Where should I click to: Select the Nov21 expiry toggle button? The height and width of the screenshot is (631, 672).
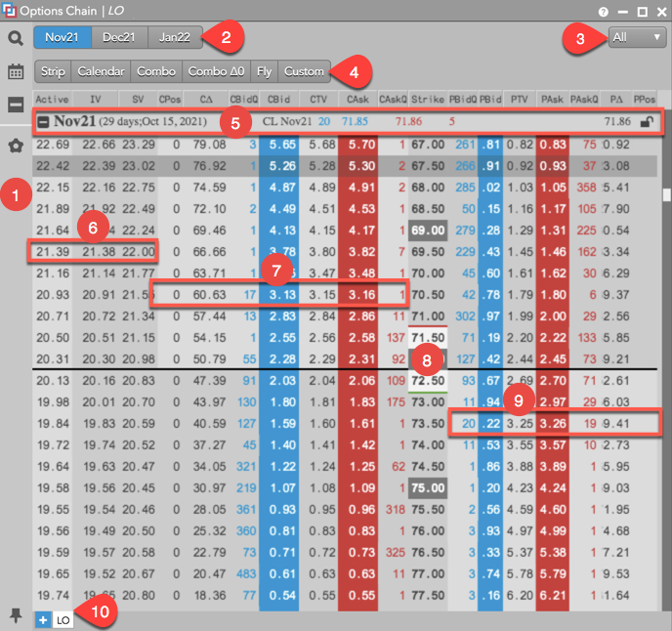click(63, 38)
